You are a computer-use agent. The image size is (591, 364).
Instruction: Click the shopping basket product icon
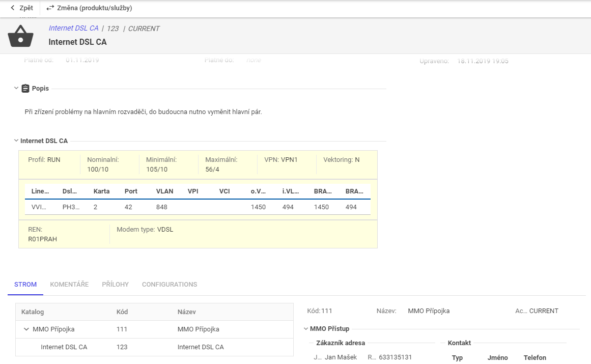coord(20,36)
